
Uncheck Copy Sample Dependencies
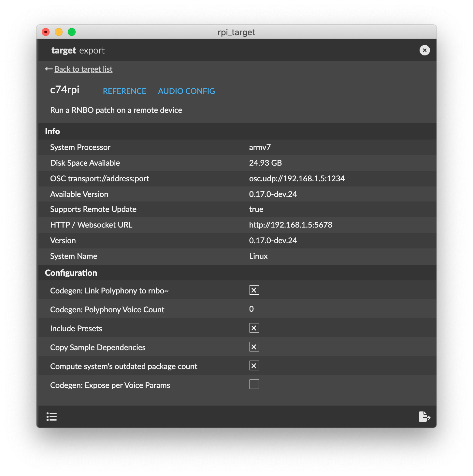click(254, 346)
